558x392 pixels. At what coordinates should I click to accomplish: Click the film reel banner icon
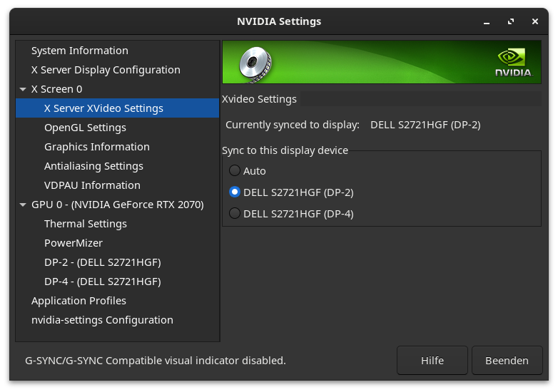click(x=255, y=64)
